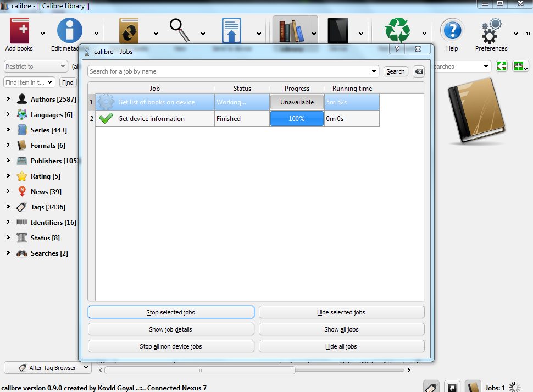Select Identifiers [16] in the tag browser
The height and width of the screenshot is (392, 533).
tap(53, 222)
